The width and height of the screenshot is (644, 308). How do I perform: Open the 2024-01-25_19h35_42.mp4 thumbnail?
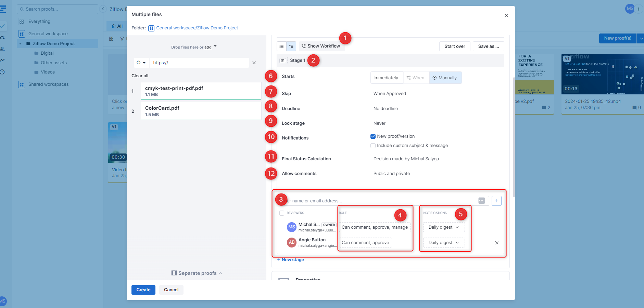click(x=603, y=74)
